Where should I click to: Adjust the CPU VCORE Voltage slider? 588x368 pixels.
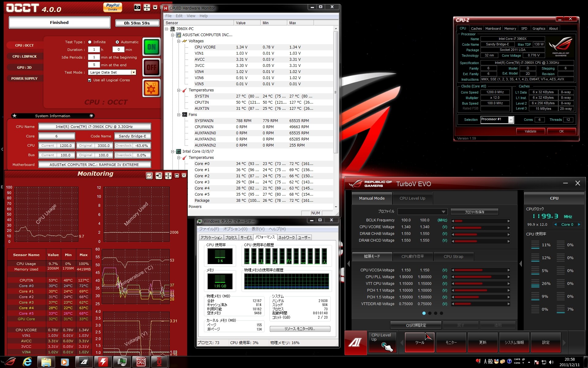(480, 228)
